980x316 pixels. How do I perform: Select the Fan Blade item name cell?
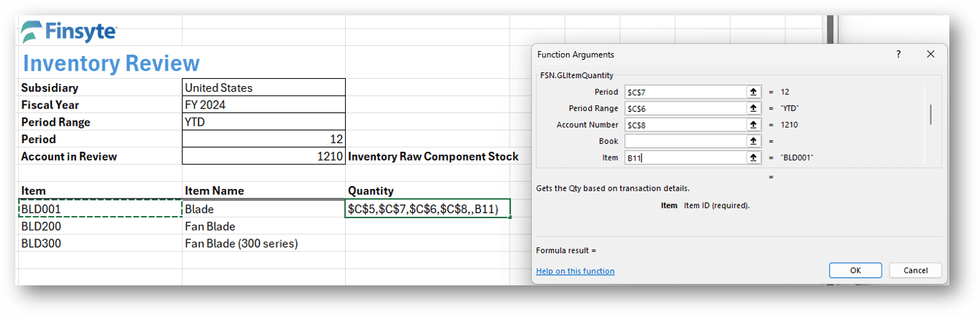263,226
